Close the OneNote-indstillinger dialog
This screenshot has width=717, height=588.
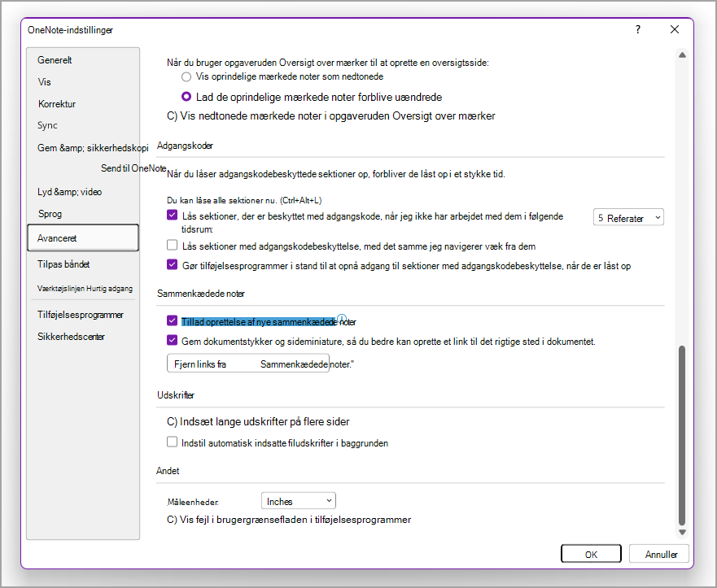[x=675, y=30]
